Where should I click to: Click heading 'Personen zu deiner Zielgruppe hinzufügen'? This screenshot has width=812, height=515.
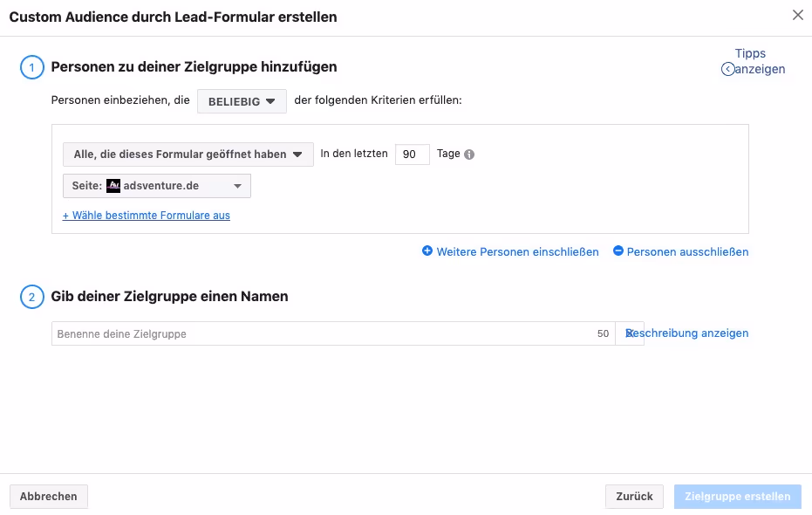coord(194,67)
